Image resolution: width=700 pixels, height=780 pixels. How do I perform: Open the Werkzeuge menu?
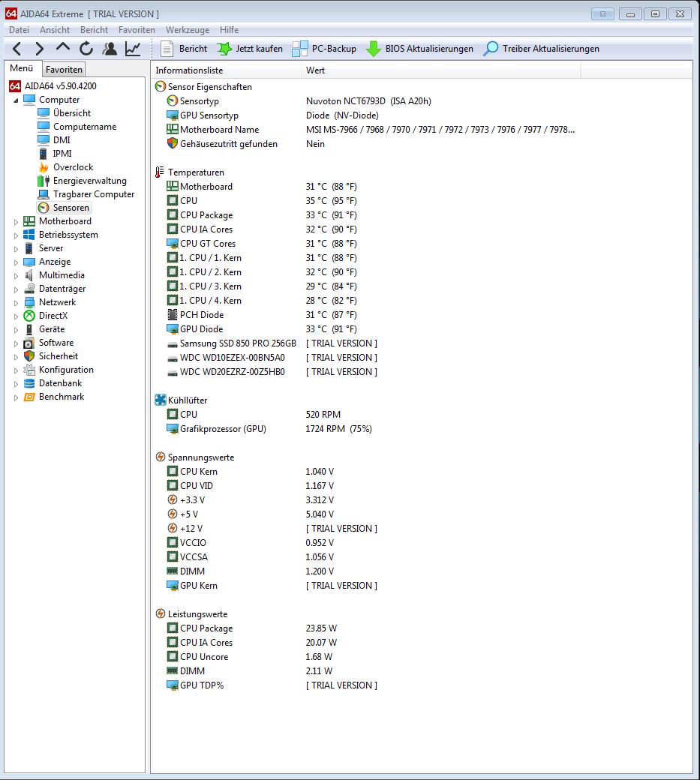click(188, 30)
